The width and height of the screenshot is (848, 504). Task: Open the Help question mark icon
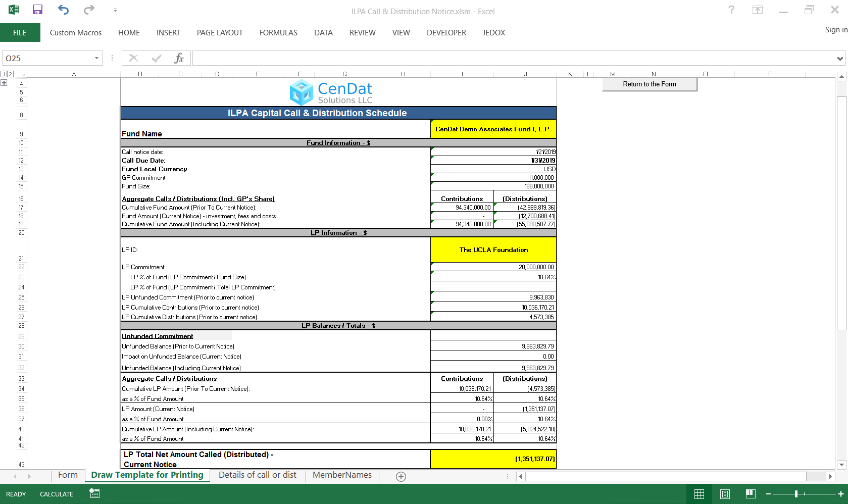pyautogui.click(x=731, y=10)
